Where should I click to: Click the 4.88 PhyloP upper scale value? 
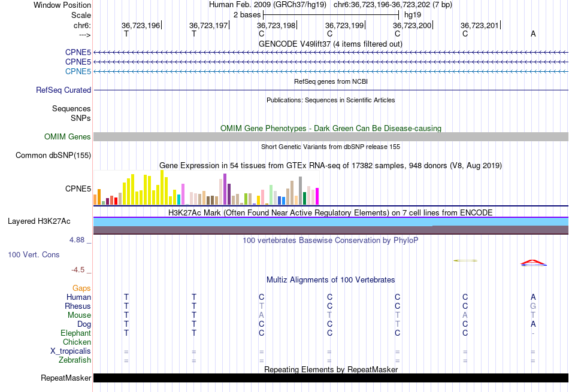(77, 240)
